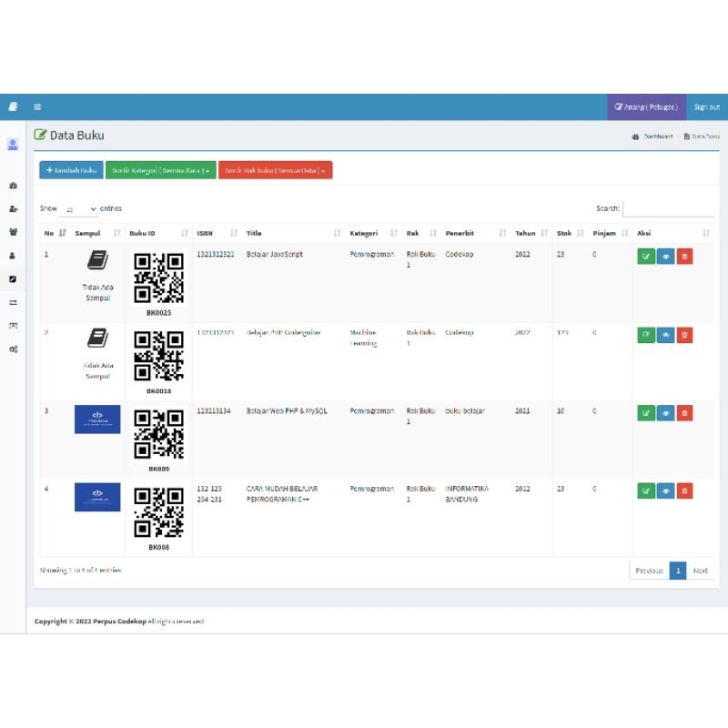The image size is (728, 728).
Task: Toggle the hamburger sidebar menu
Action: [37, 106]
